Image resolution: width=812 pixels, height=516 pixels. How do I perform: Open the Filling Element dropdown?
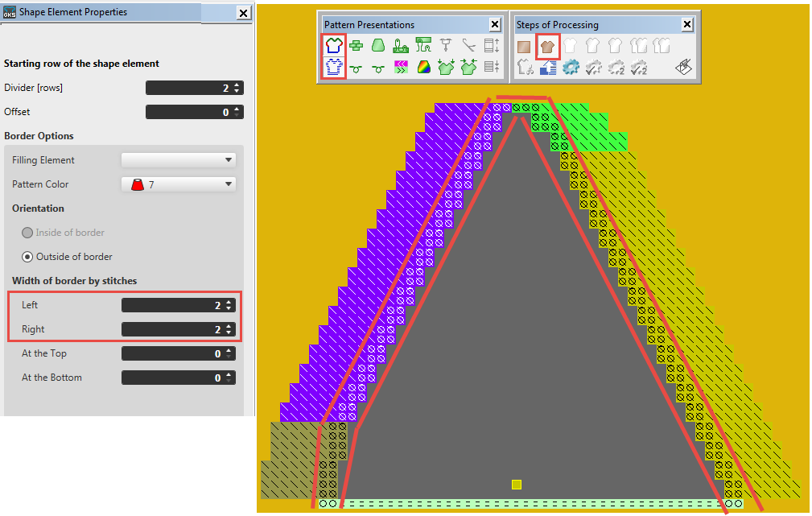click(178, 160)
